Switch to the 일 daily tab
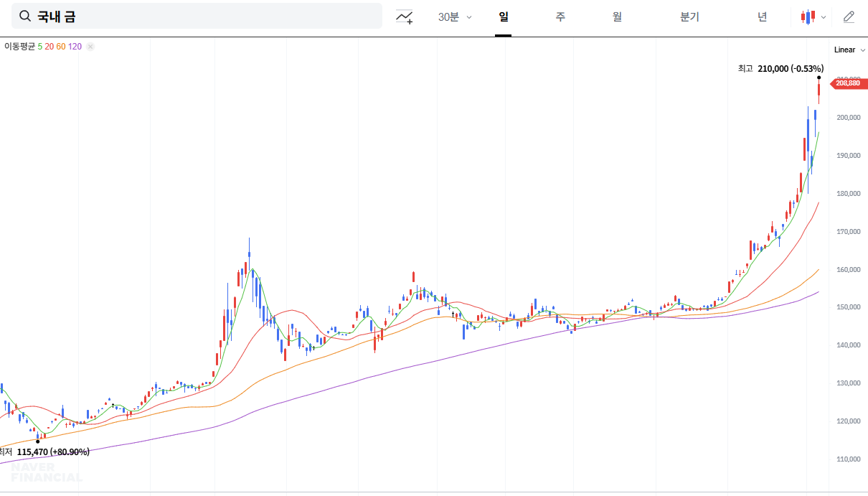Image resolution: width=868 pixels, height=496 pixels. 503,17
